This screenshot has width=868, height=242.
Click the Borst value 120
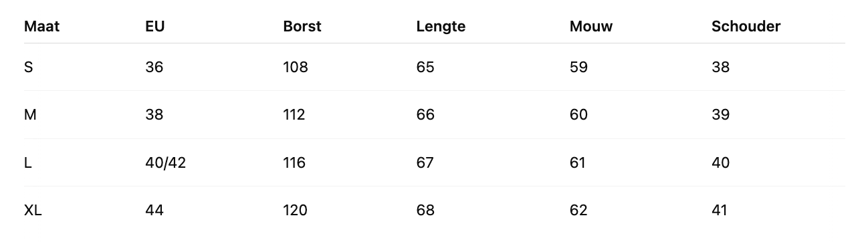pos(296,211)
